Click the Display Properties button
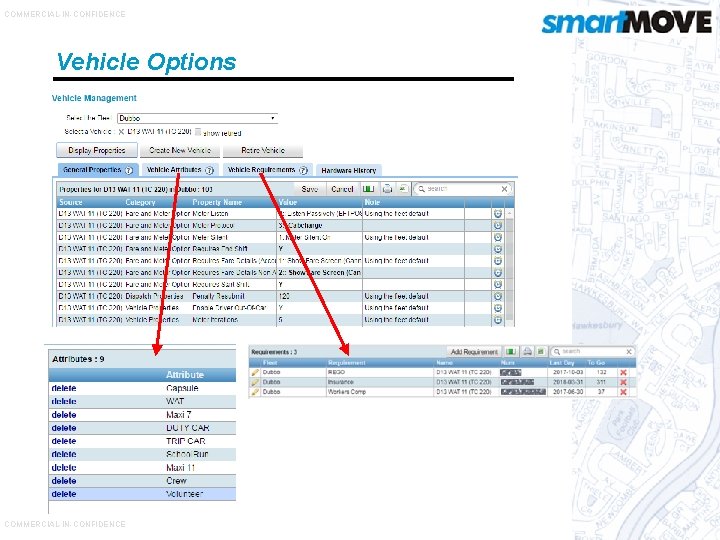The image size is (720, 540). point(97,150)
